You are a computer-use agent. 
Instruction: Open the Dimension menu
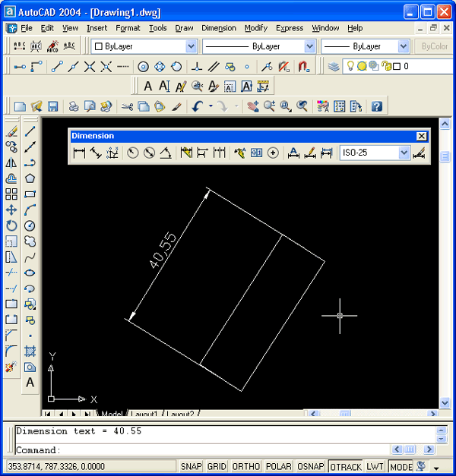tap(219, 28)
